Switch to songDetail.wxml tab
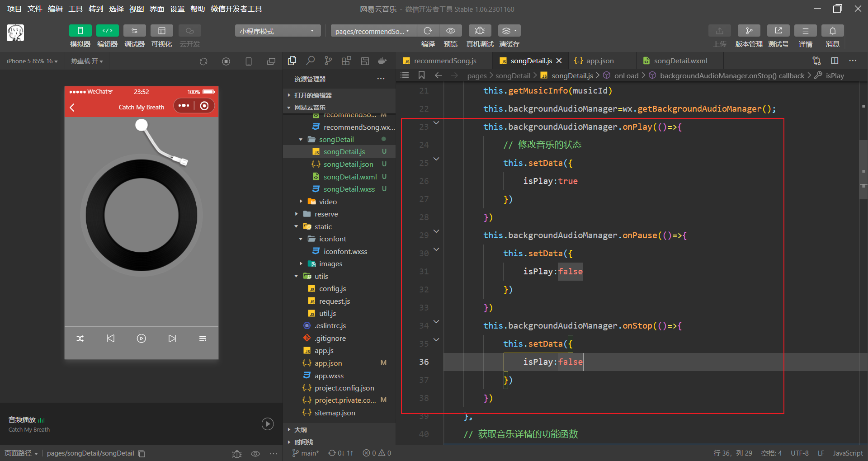 tap(680, 61)
